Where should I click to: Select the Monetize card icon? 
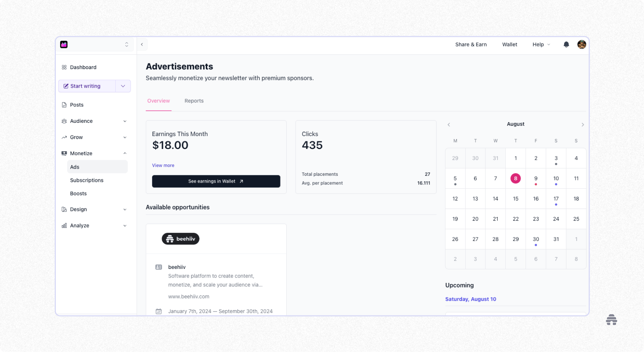tap(64, 153)
